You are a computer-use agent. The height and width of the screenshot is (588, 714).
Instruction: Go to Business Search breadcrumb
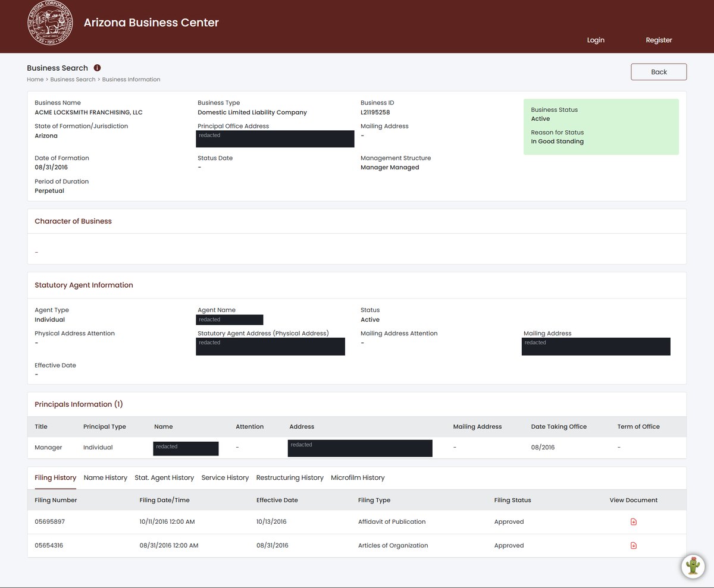click(x=73, y=79)
